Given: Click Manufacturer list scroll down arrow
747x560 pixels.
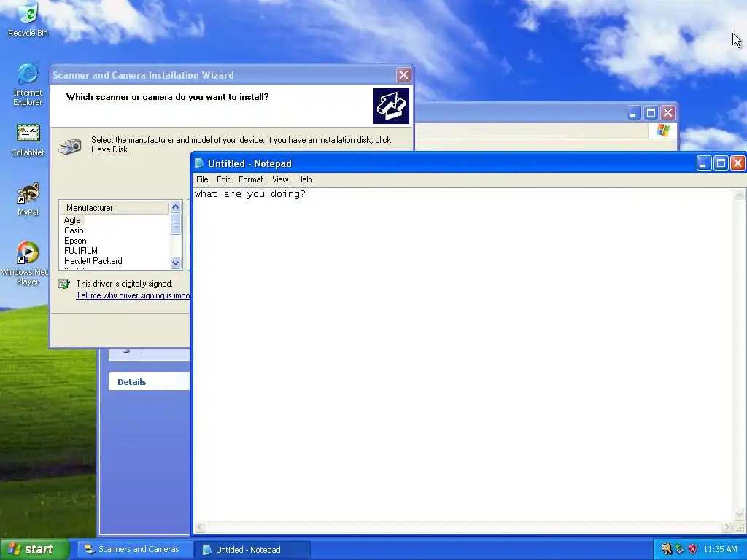Looking at the screenshot, I should click(175, 262).
